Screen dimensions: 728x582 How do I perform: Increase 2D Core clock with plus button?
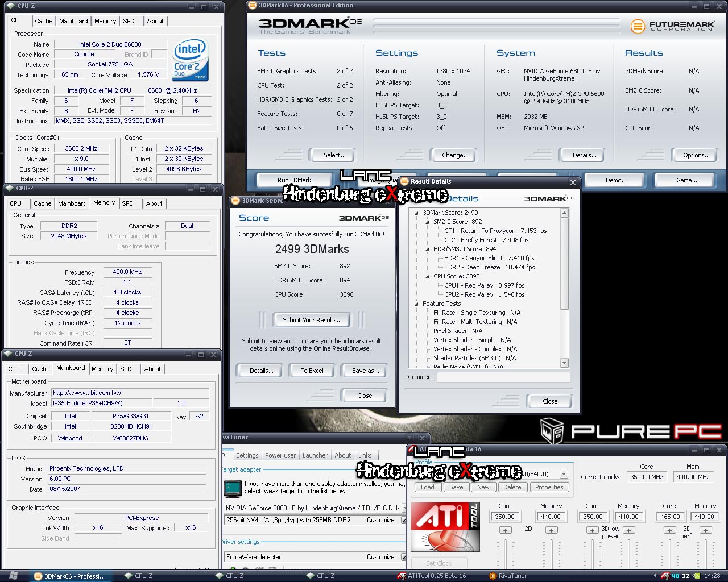coord(505,530)
